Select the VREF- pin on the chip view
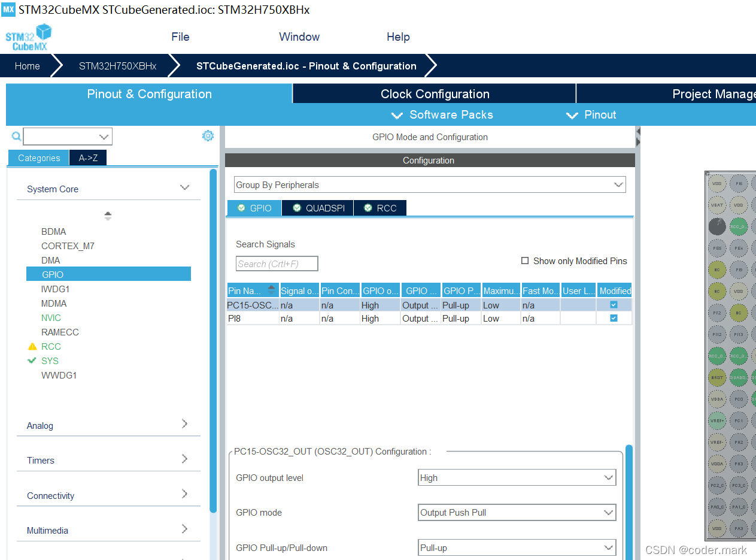 [x=717, y=442]
